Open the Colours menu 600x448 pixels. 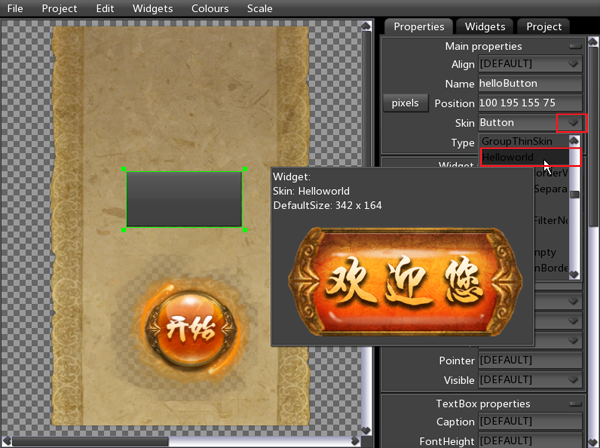[210, 8]
